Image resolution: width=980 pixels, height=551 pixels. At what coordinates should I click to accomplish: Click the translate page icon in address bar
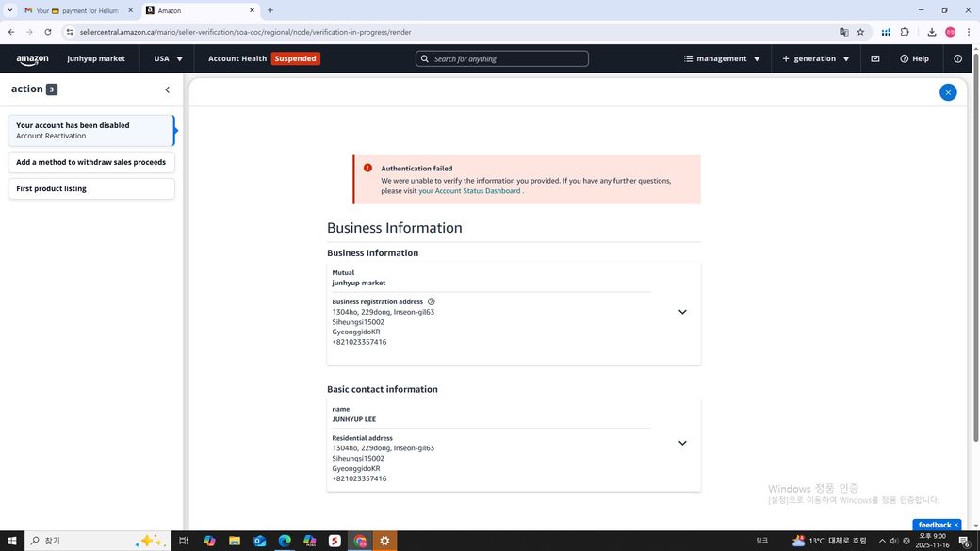click(843, 32)
